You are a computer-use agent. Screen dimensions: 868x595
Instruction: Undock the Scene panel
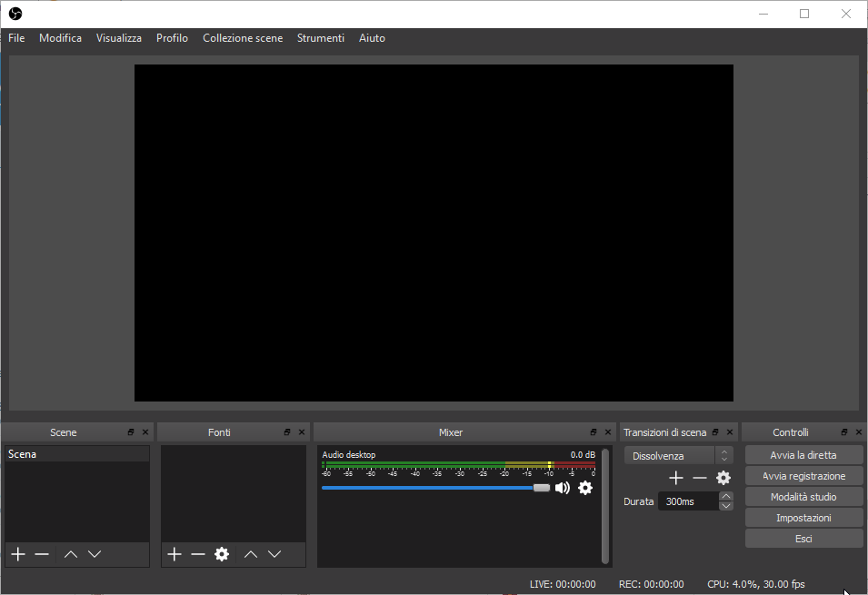(x=131, y=432)
